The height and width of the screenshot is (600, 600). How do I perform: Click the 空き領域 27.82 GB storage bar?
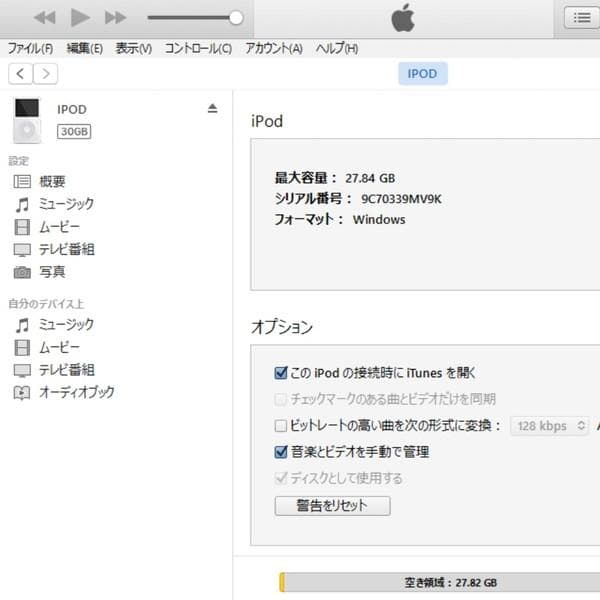click(x=440, y=583)
